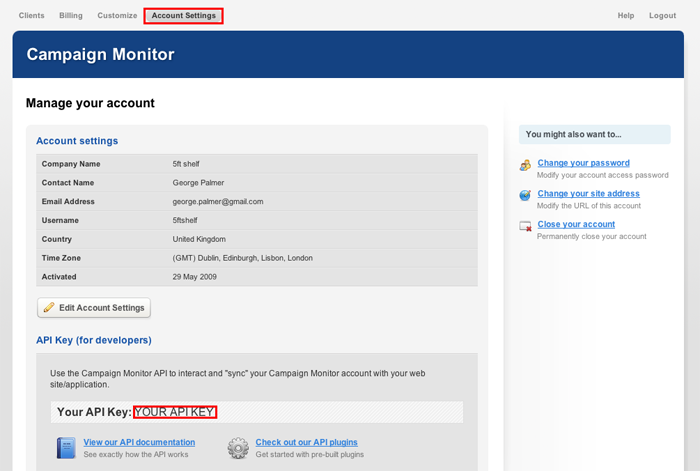Viewport: 700px width, 471px height.
Task: Click the text Modify the URL of this account
Action: click(588, 205)
